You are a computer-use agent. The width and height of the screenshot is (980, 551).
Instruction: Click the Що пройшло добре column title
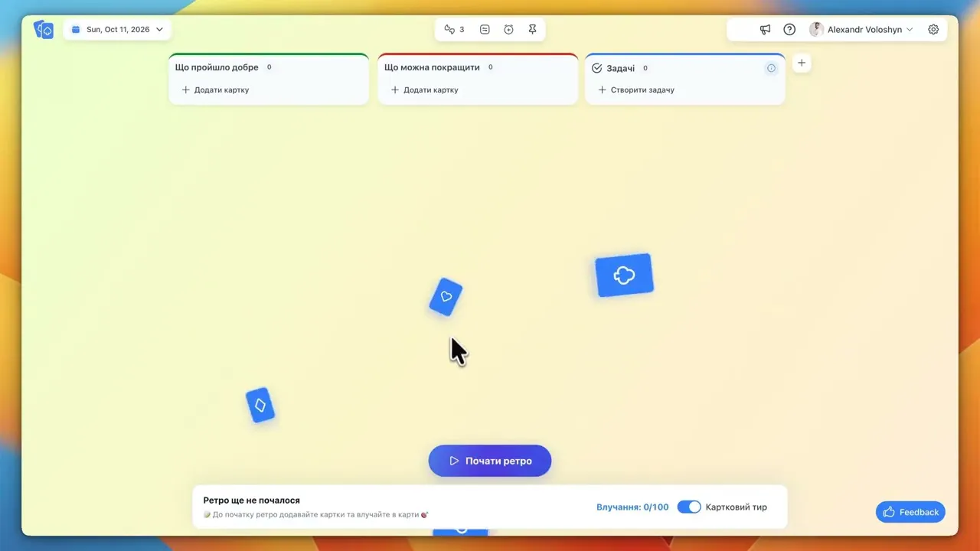coord(217,67)
